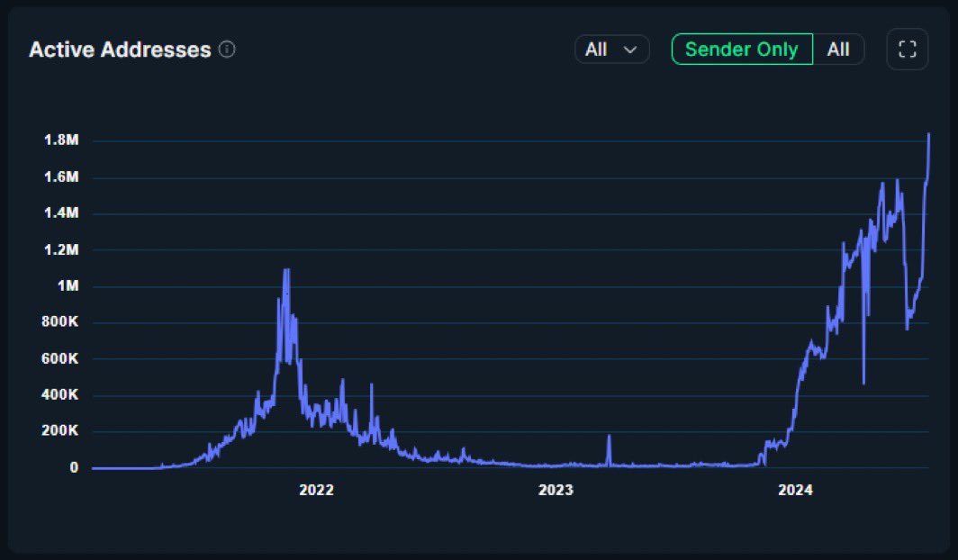Image resolution: width=958 pixels, height=560 pixels.
Task: Click the 1M y-axis label
Action: [68, 285]
